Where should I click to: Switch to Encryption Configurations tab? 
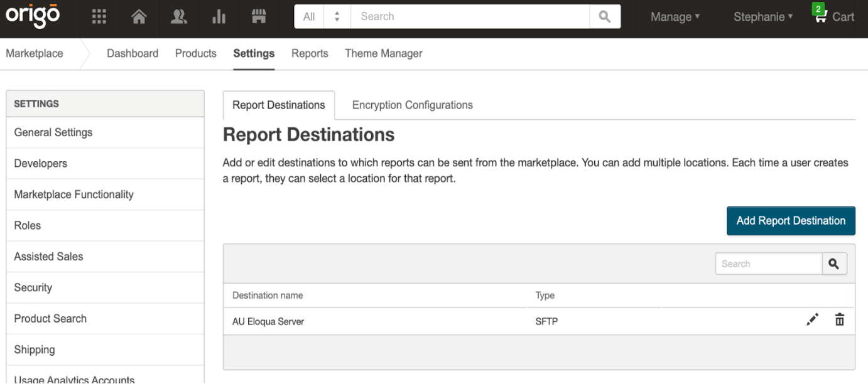click(x=413, y=105)
